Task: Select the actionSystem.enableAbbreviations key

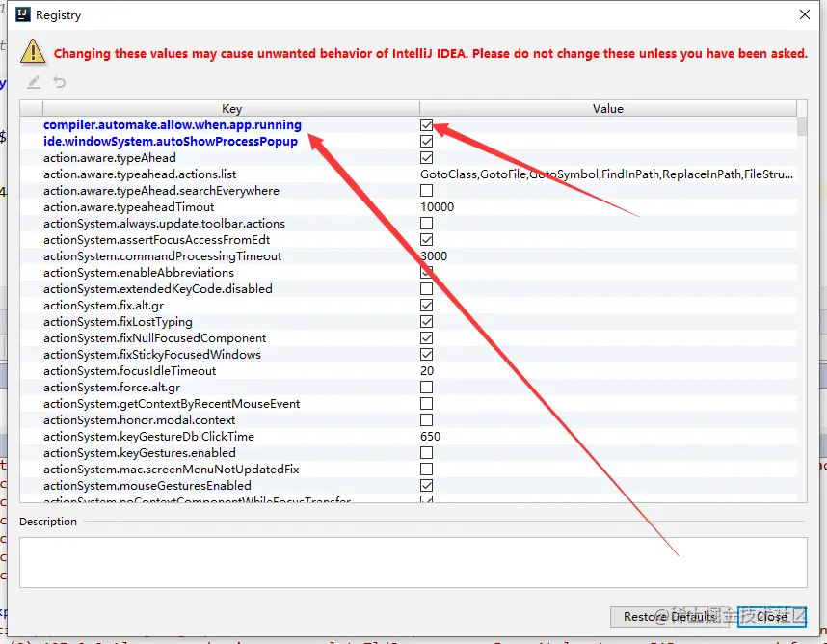Action: click(139, 272)
